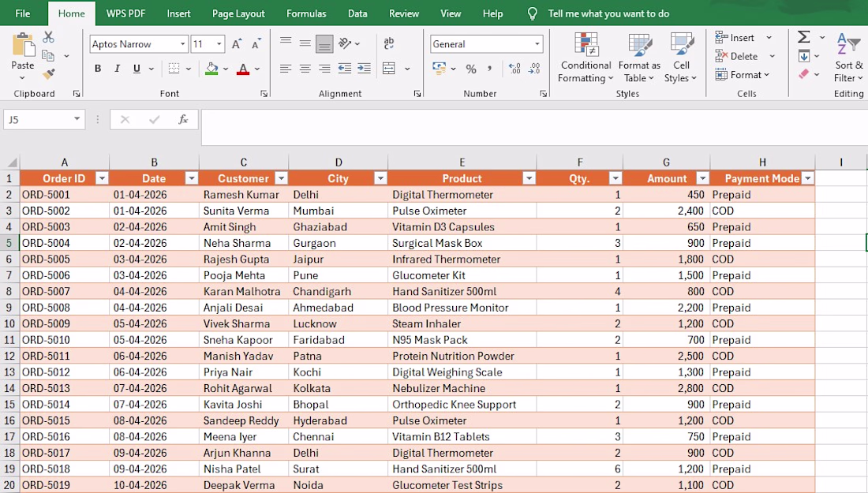Click the AutoSum sigma icon
This screenshot has height=493, width=868.
[x=804, y=37]
